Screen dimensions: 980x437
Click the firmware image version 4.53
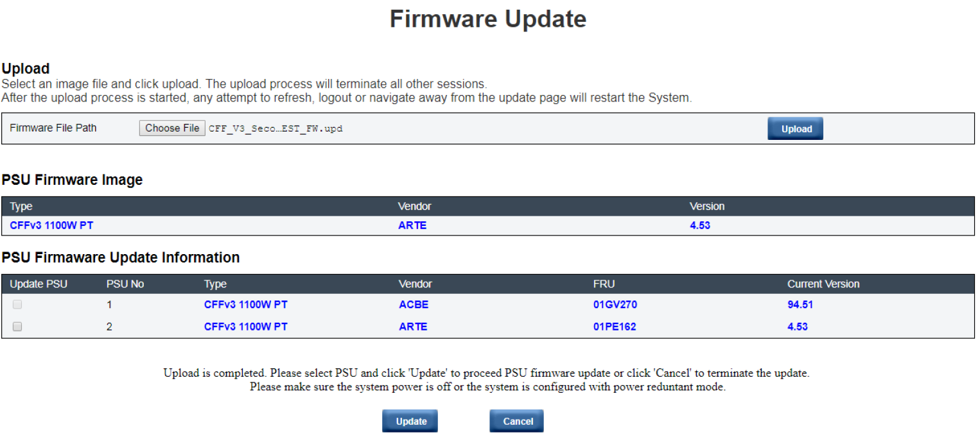pos(700,226)
